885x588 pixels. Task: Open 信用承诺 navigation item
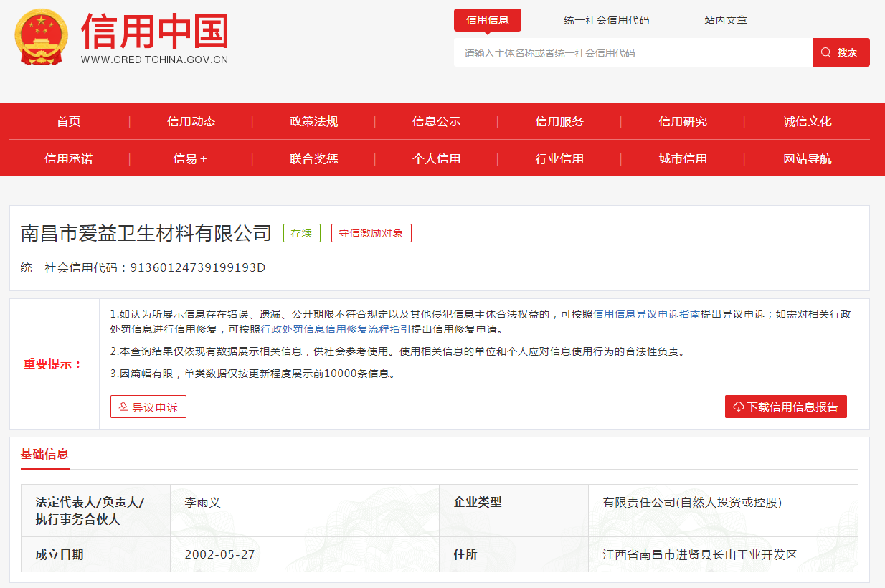pos(69,158)
